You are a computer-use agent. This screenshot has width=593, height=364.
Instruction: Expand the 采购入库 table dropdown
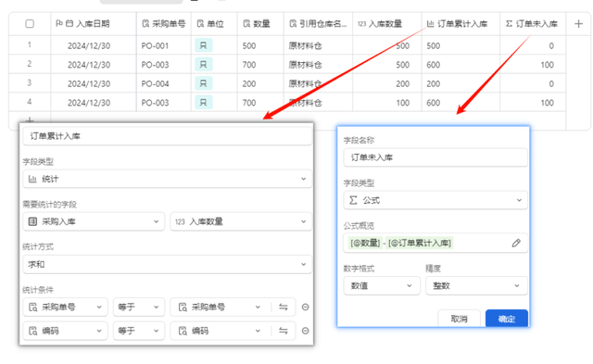(94, 221)
